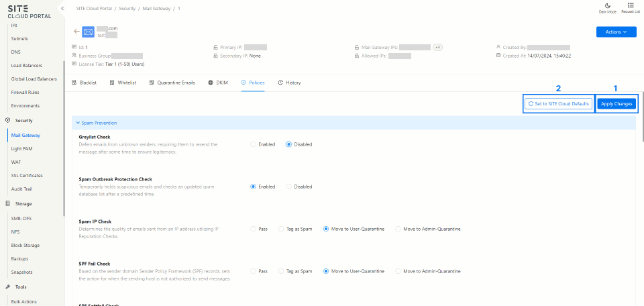Set SPF Fail Check to Move to Admin-Quarantine
644x306 pixels.
tap(398, 271)
